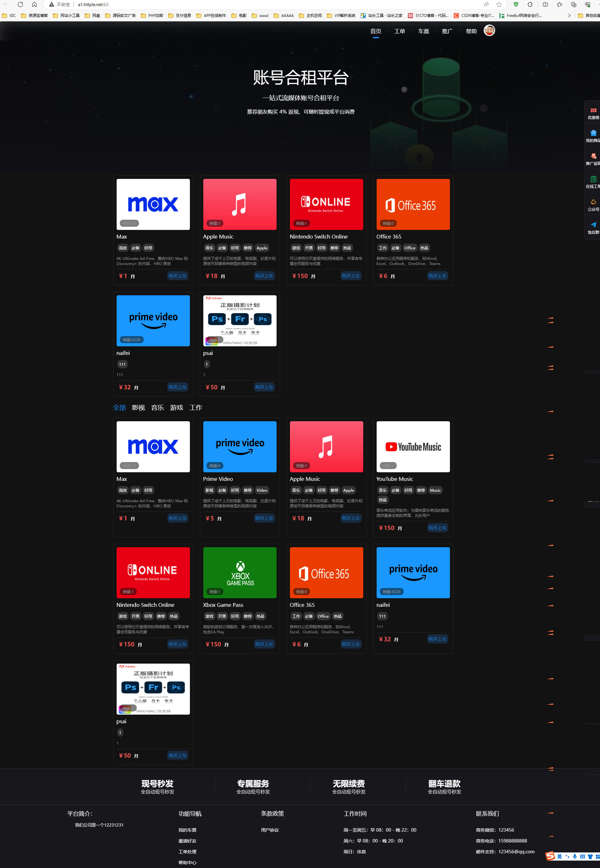Open the read aloud icon in address bar
The height and width of the screenshot is (868, 600).
[486, 4]
